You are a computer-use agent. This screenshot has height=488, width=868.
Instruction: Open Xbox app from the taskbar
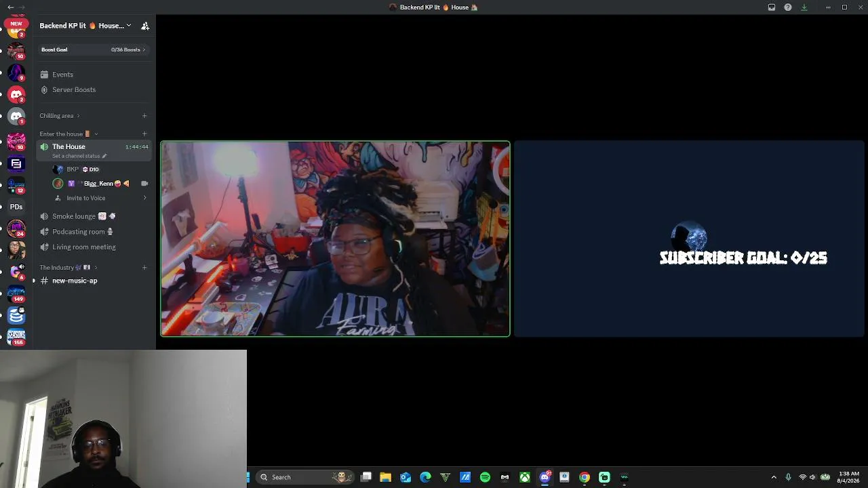point(525,477)
